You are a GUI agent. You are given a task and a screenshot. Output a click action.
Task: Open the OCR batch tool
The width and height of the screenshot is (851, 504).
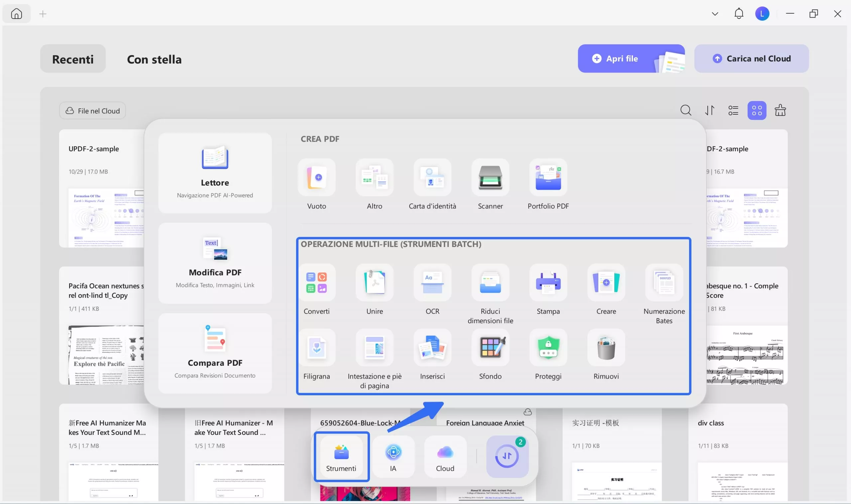pyautogui.click(x=432, y=283)
